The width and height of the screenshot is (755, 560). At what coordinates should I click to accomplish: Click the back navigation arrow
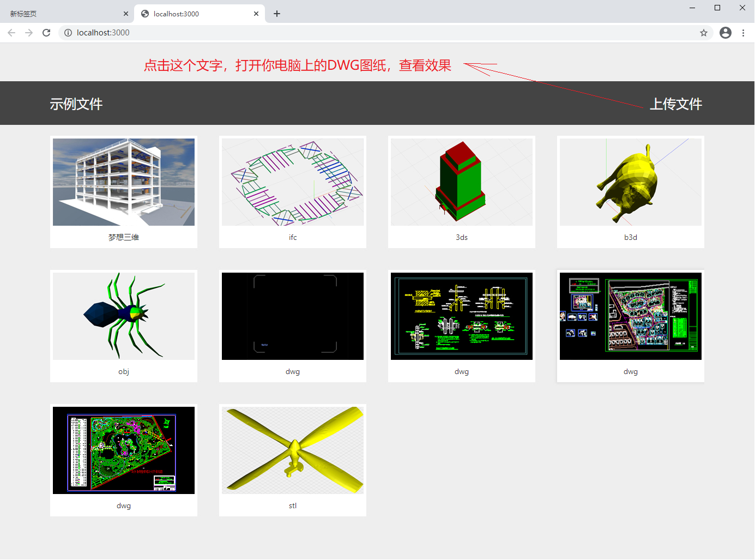tap(11, 33)
